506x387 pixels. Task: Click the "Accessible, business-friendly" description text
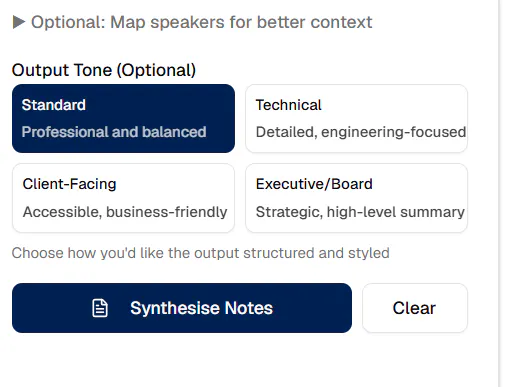click(x=125, y=212)
